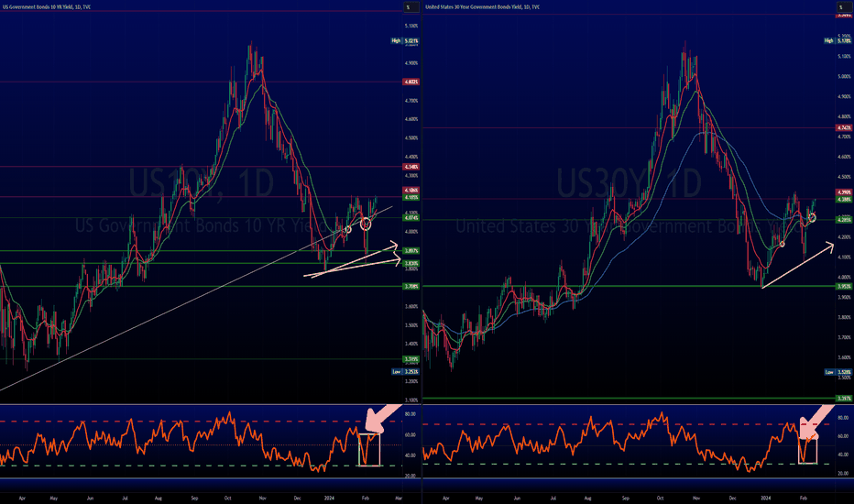Viewport: 854px width, 504px height.
Task: Click the 4.100% tick on US30Y price axis
Action: pyautogui.click(x=844, y=257)
